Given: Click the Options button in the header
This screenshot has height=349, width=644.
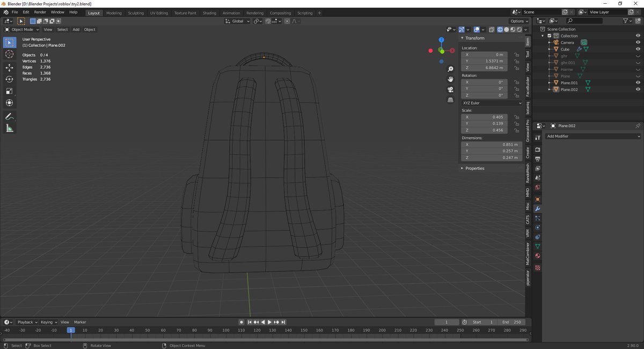Looking at the screenshot, I should [517, 21].
